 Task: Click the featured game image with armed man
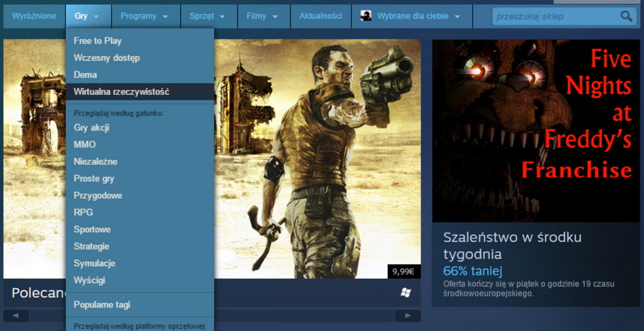tap(317, 158)
